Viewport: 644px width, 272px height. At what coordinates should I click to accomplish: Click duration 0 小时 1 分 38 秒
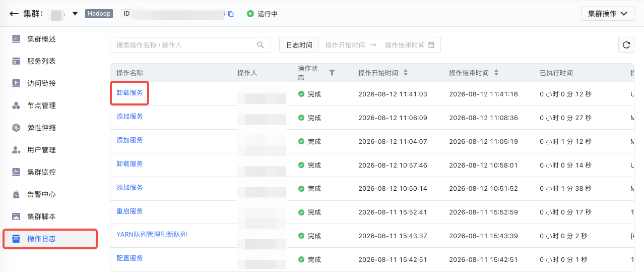[x=565, y=189]
